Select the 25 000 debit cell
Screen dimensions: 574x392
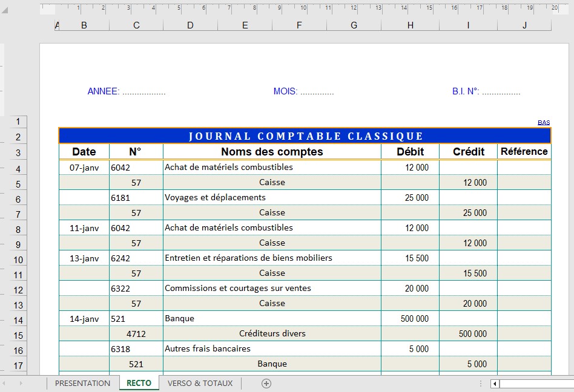[410, 197]
